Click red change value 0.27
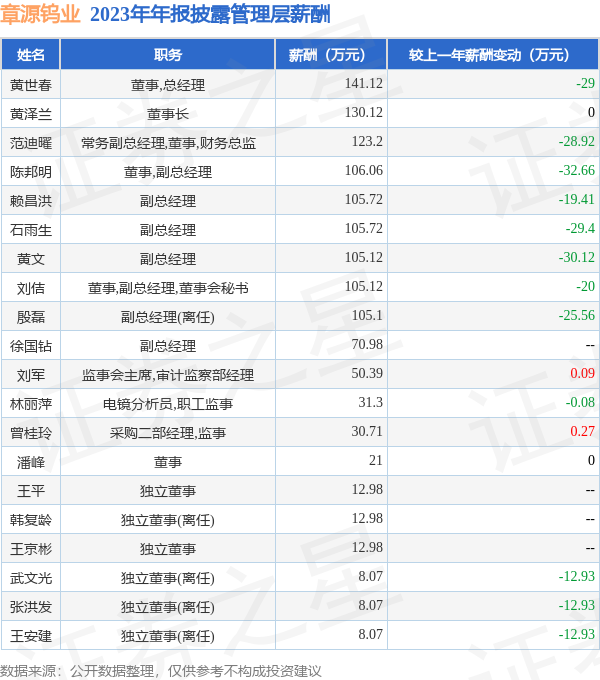 click(x=583, y=432)
